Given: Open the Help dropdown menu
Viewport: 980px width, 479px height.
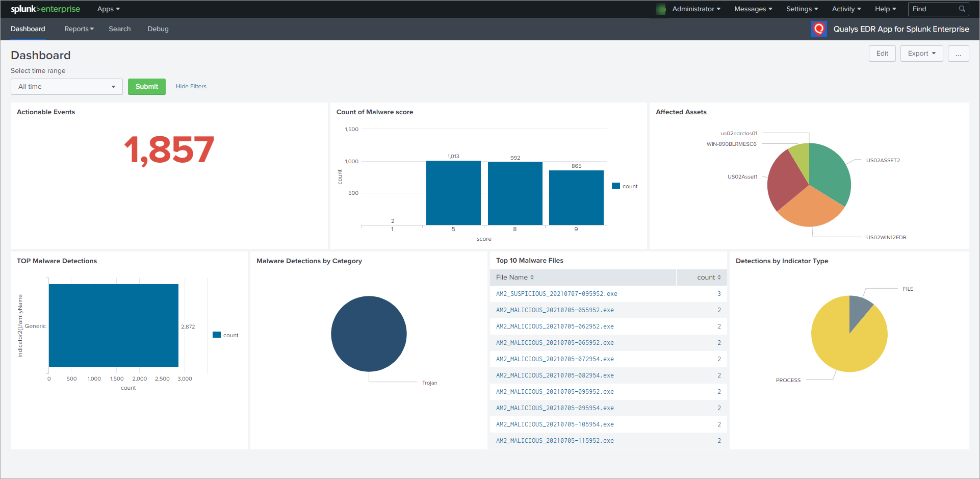Looking at the screenshot, I should pos(885,9).
